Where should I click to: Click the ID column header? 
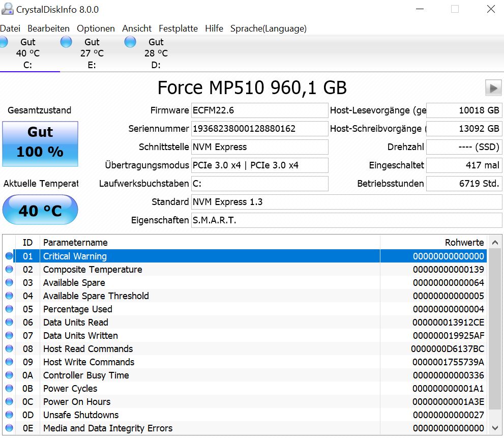pyautogui.click(x=27, y=243)
